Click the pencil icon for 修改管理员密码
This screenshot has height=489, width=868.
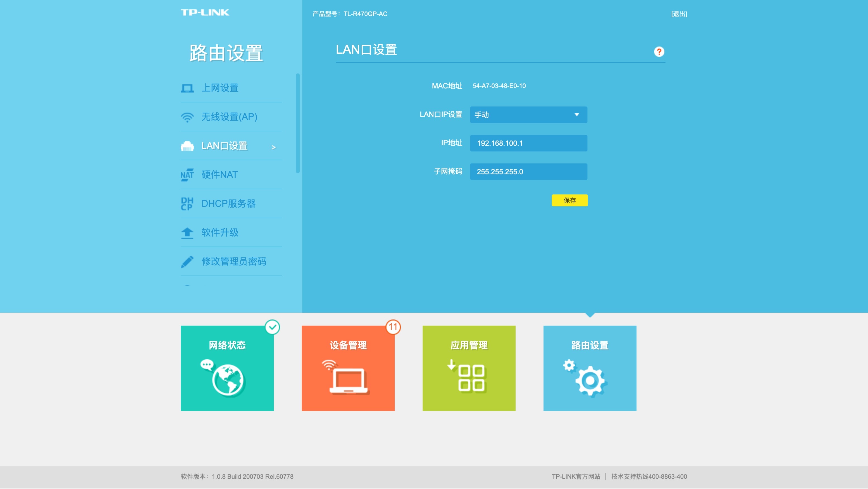pyautogui.click(x=187, y=262)
